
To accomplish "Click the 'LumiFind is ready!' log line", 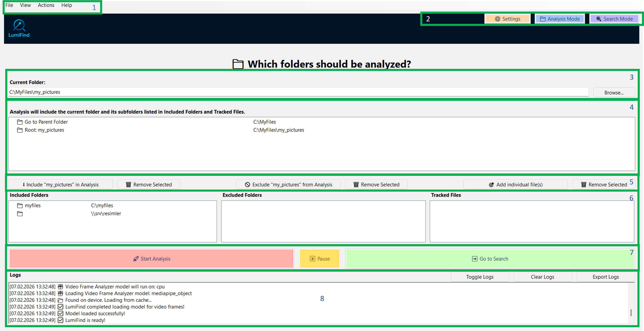I will tap(57, 320).
